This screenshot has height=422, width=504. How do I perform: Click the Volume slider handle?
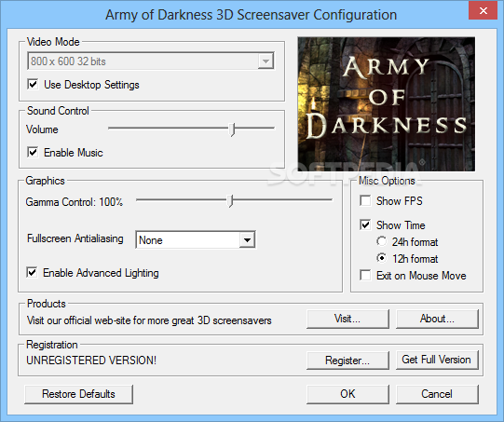(x=232, y=129)
